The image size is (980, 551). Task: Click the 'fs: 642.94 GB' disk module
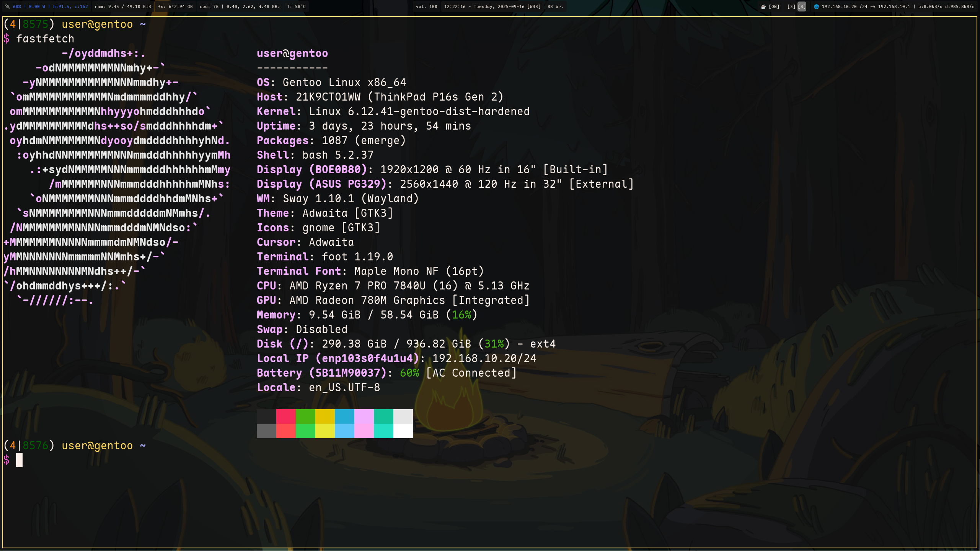[175, 7]
